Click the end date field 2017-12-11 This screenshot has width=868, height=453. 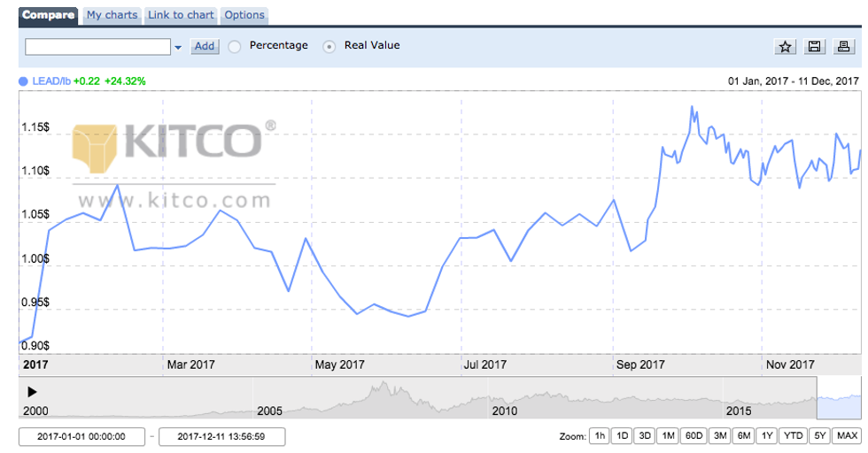222,436
